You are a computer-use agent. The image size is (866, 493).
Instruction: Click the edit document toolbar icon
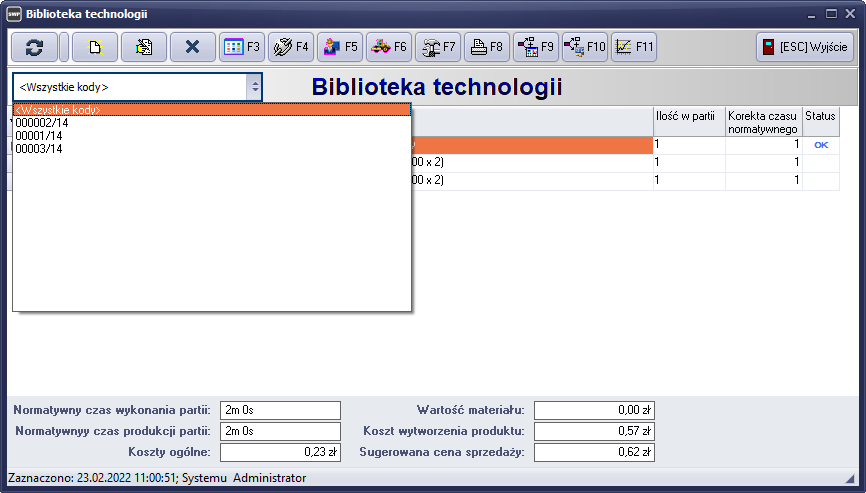(x=144, y=47)
